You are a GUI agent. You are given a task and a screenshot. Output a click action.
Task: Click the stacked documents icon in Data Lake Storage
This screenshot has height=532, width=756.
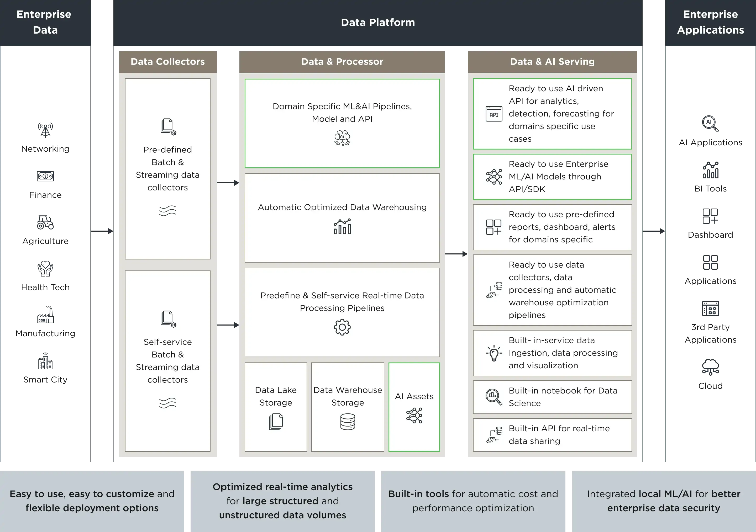(x=276, y=422)
